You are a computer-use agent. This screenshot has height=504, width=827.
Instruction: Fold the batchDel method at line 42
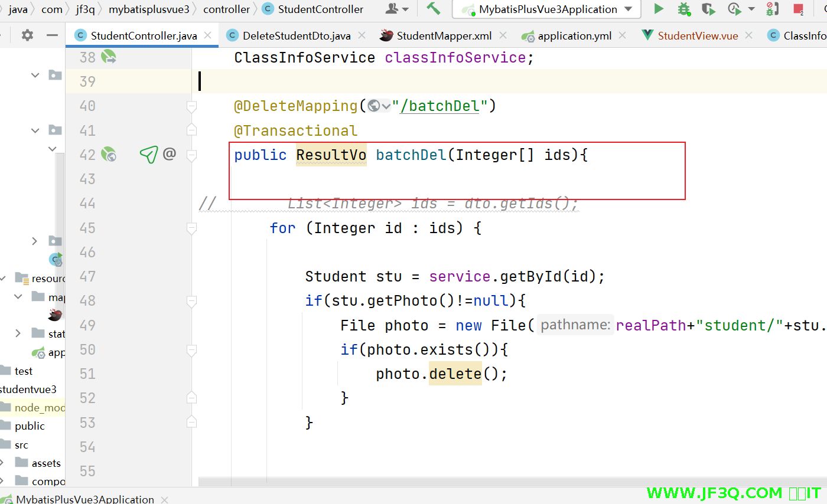(x=191, y=155)
